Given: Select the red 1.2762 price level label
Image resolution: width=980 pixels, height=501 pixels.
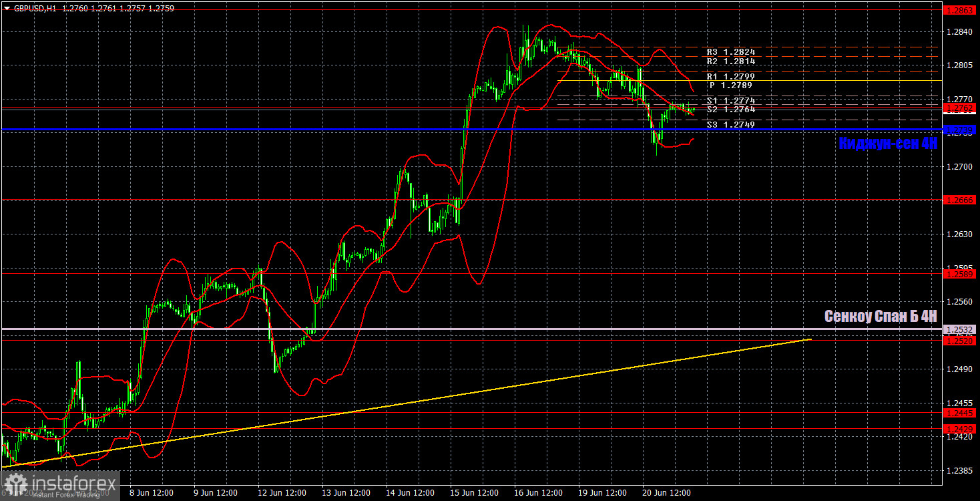Looking at the screenshot, I should point(960,107).
